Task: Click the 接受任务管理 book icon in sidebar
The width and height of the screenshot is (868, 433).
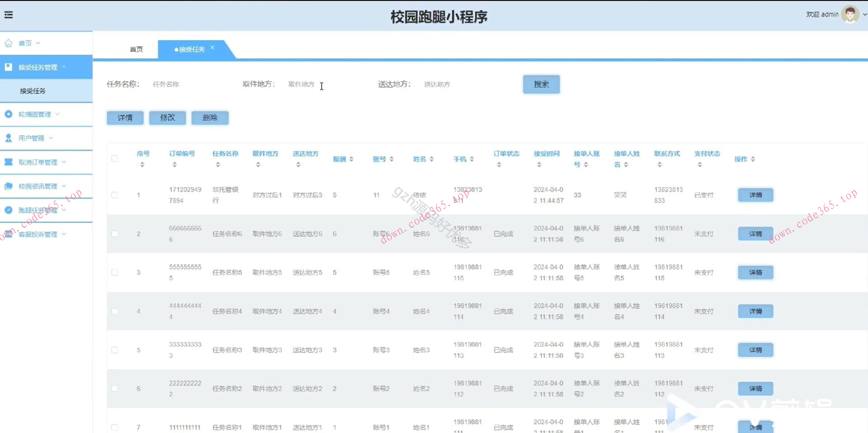Action: click(x=8, y=67)
